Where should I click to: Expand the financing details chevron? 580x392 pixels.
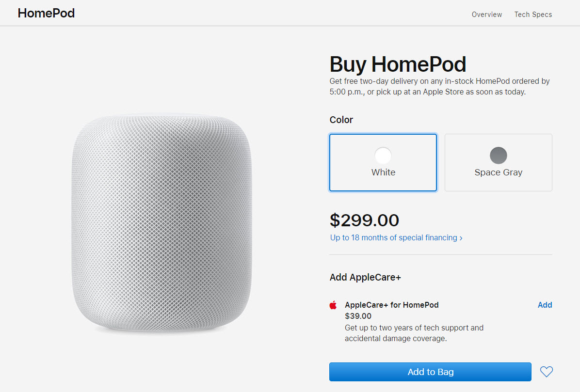click(461, 237)
